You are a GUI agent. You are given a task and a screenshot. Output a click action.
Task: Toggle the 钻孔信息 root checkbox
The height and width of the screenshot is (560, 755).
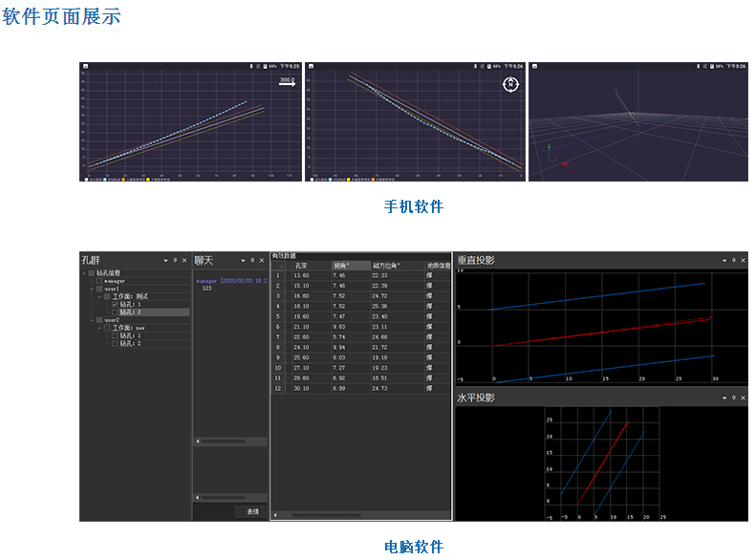coord(92,273)
